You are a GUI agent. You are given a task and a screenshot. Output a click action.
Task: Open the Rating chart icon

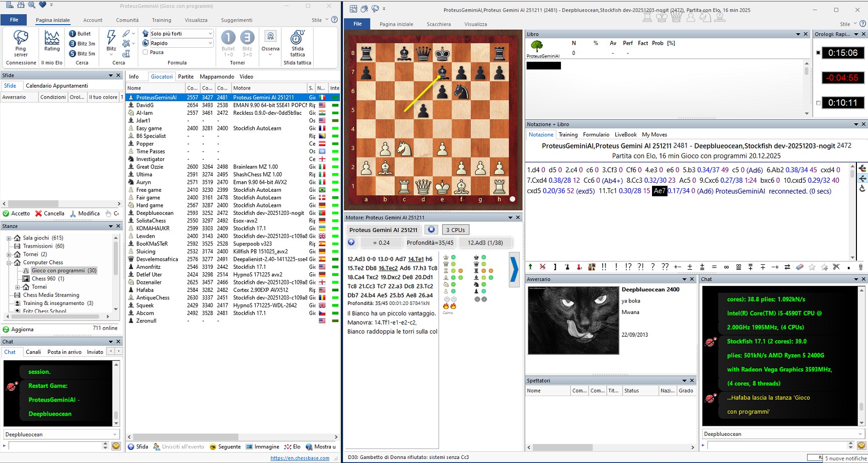(52, 39)
